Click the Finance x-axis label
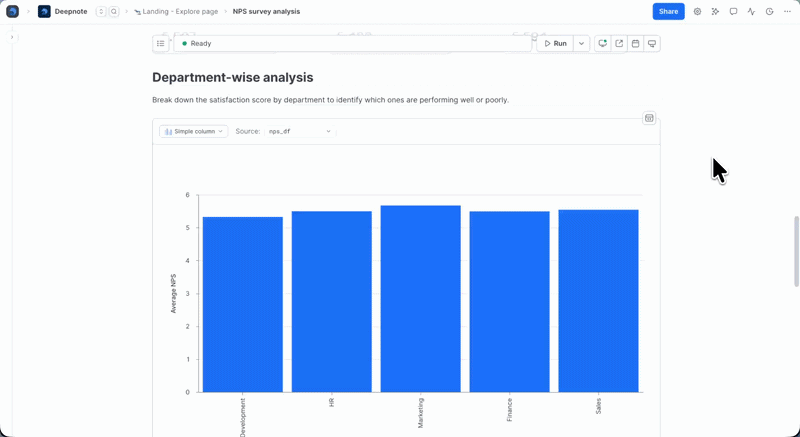Viewport: 800px width, 437px height. 510,410
